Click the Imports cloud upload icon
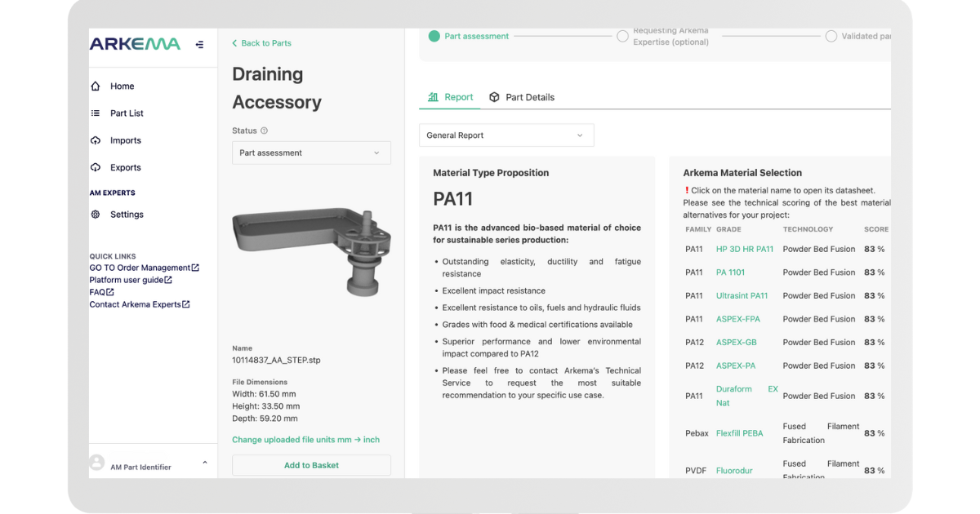 [x=94, y=140]
